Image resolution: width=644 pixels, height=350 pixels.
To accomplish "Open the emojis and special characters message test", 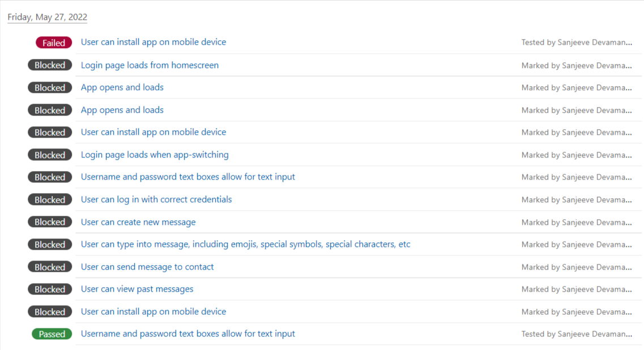I will coord(245,244).
